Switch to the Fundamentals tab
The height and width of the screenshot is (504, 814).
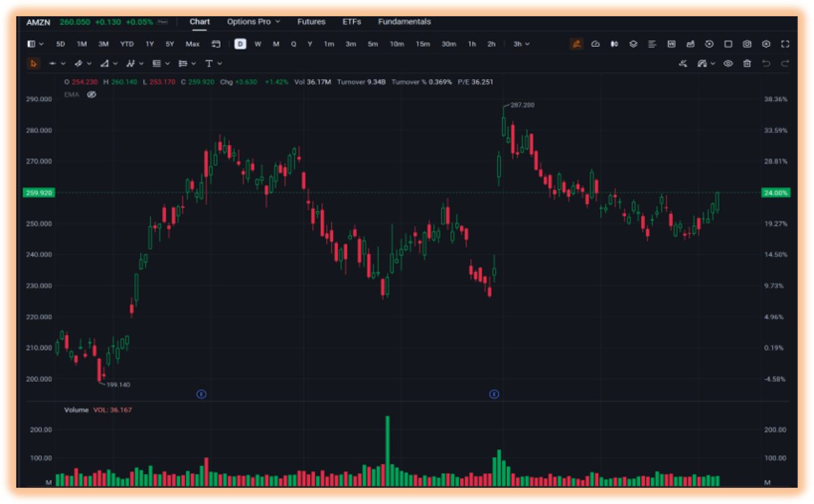[x=404, y=22]
